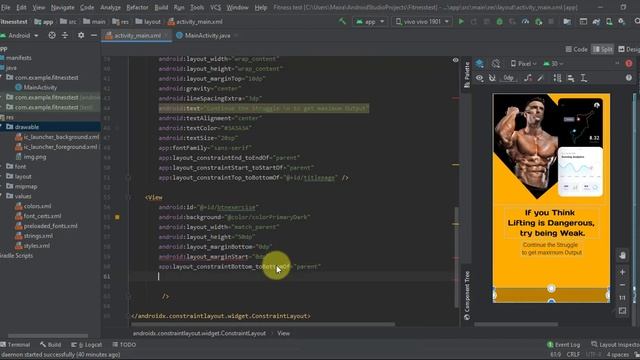Image resolution: width=640 pixels, height=360 pixels.
Task: Click the locate target icon in Project panel
Action: (52, 36)
